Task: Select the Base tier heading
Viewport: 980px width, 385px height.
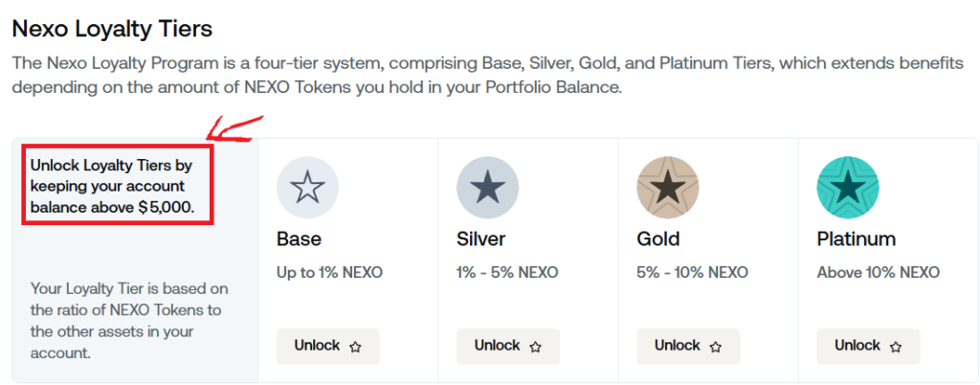Action: [299, 238]
